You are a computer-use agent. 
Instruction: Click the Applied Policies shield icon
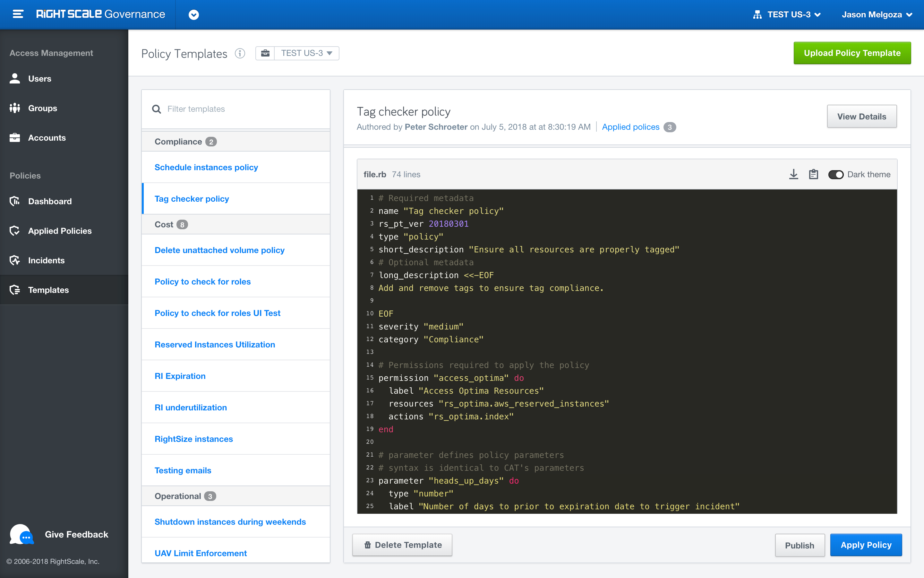pyautogui.click(x=15, y=231)
